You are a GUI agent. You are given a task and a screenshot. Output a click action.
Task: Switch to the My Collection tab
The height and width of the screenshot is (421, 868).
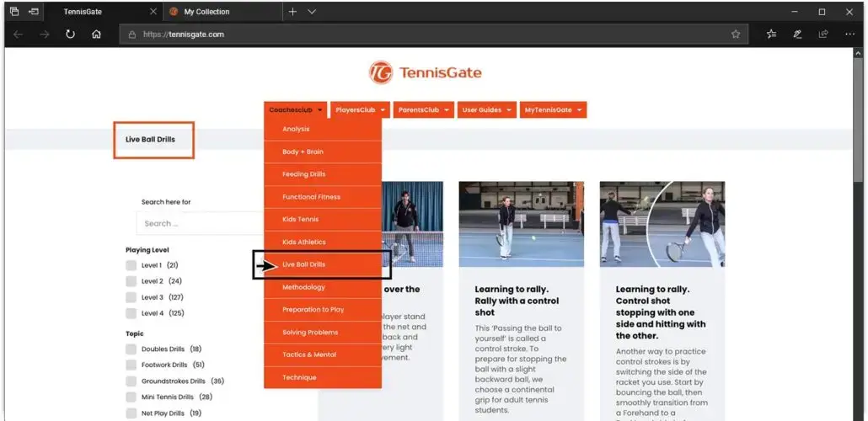206,12
